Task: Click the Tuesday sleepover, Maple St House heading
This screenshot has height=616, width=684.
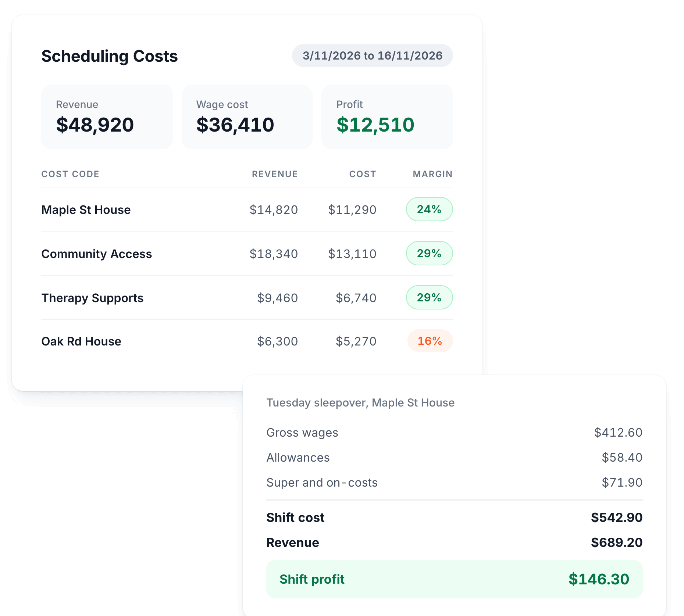Action: (360, 403)
